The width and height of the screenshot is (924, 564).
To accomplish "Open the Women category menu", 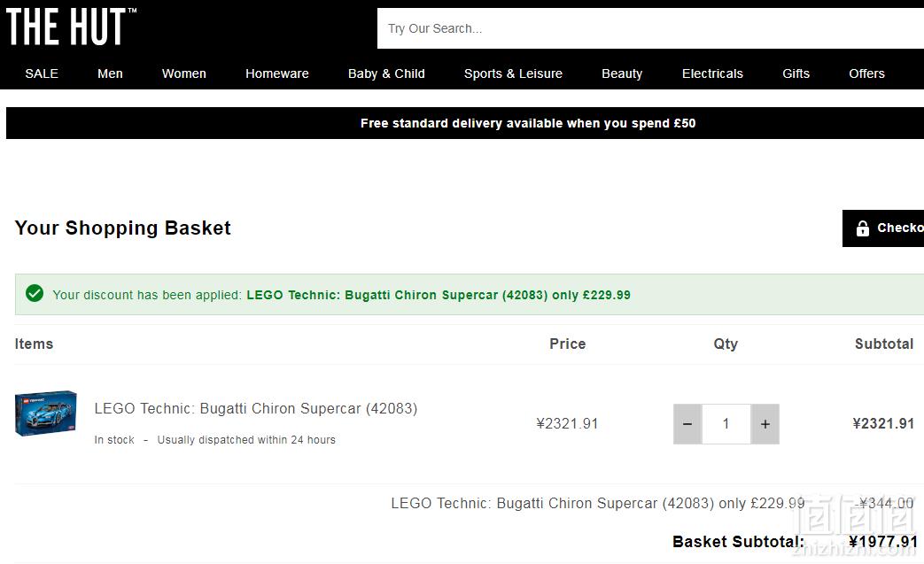I will pyautogui.click(x=184, y=73).
